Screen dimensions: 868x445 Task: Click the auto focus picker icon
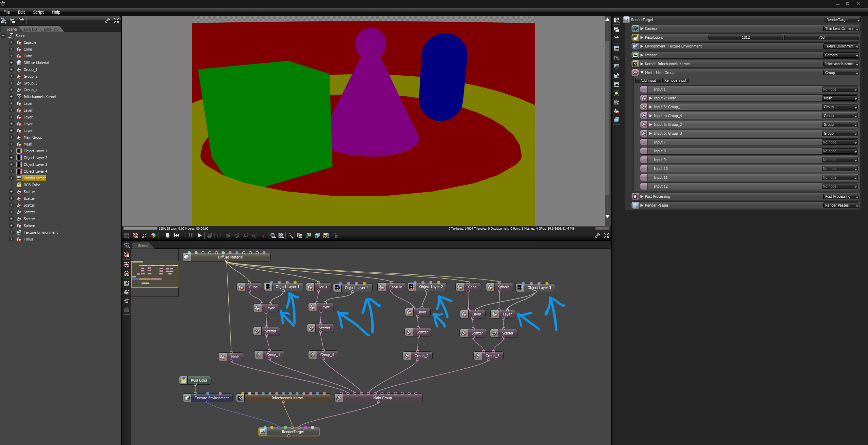point(219,235)
